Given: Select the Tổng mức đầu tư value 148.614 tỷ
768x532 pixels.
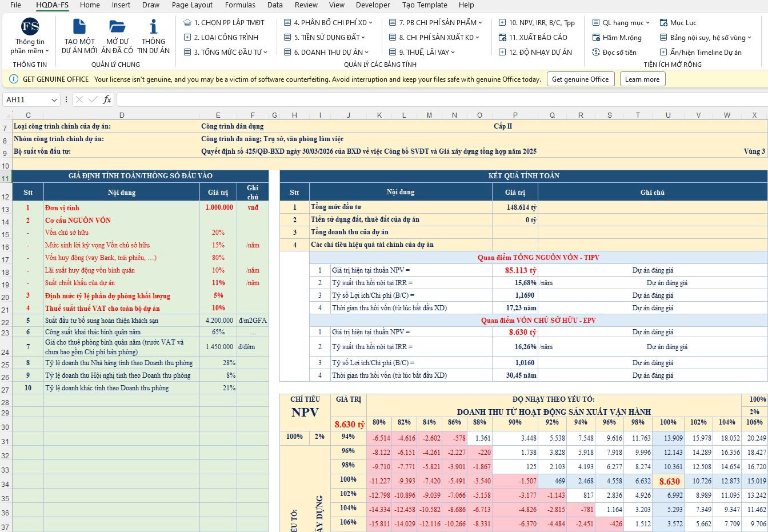Looking at the screenshot, I should click(515, 207).
